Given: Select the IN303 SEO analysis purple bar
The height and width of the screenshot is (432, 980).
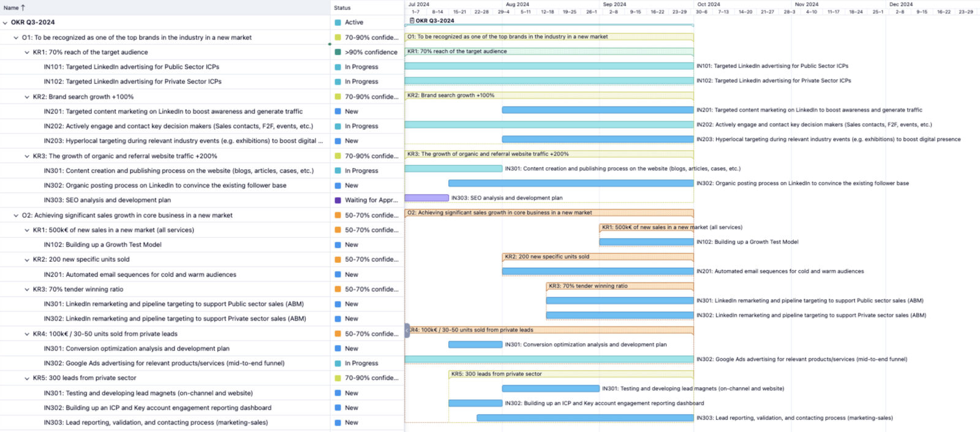Looking at the screenshot, I should click(x=426, y=198).
